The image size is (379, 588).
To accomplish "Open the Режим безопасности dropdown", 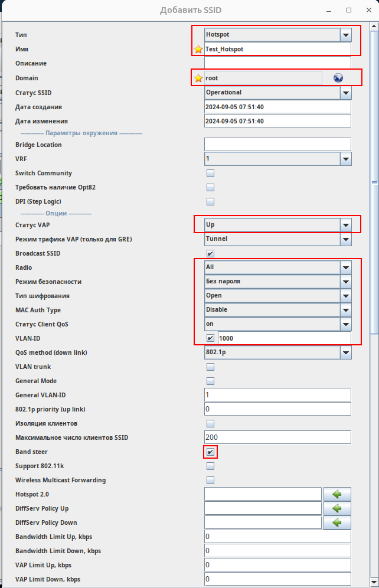I will pos(345,282).
